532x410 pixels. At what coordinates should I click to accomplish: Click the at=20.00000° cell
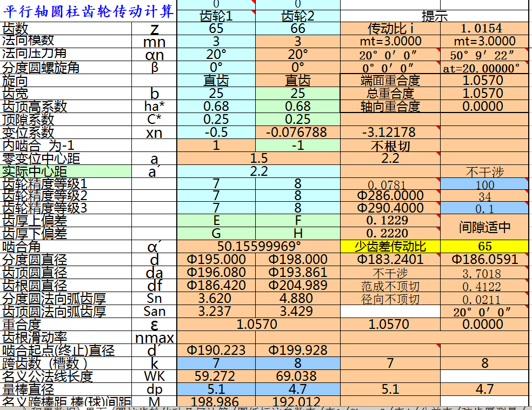[x=484, y=68]
